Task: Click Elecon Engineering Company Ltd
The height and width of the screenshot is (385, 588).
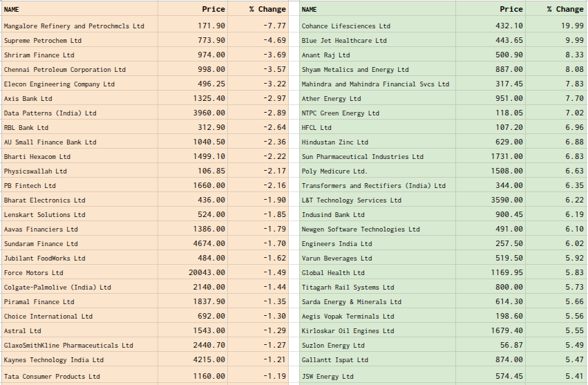Action: point(59,84)
